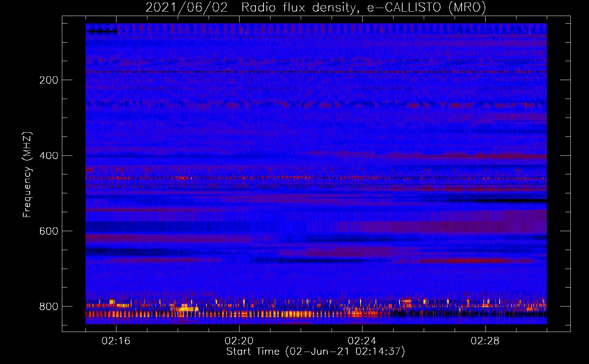The image size is (589, 364).
Task: Click the 400 frequency tick label
Action: (x=49, y=156)
